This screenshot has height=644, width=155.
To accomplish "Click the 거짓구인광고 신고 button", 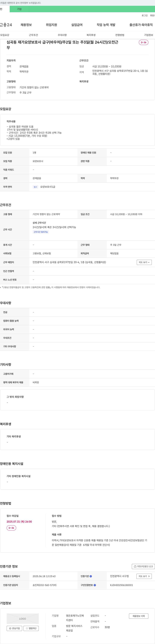I will tap(143, 566).
